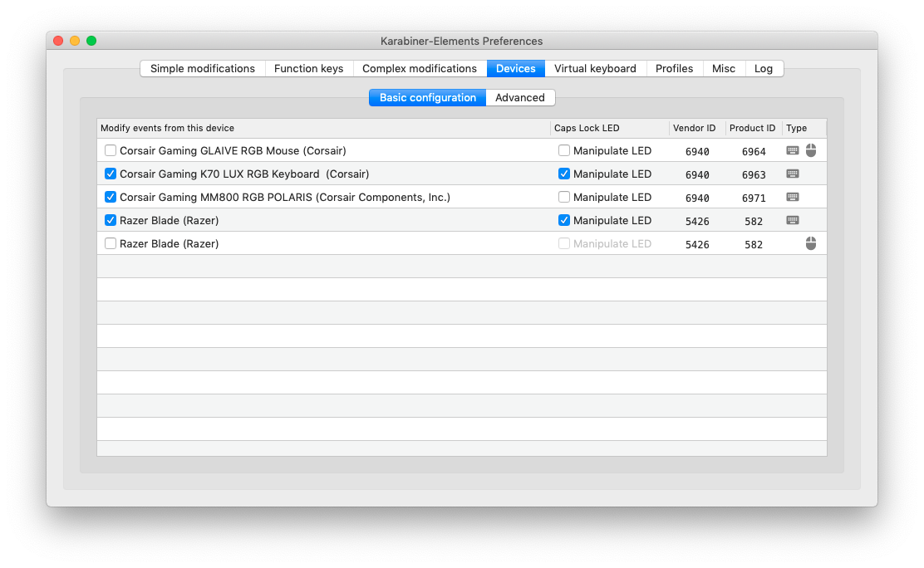924x568 pixels.
Task: Switch to the Advanced segment
Action: [x=520, y=98]
